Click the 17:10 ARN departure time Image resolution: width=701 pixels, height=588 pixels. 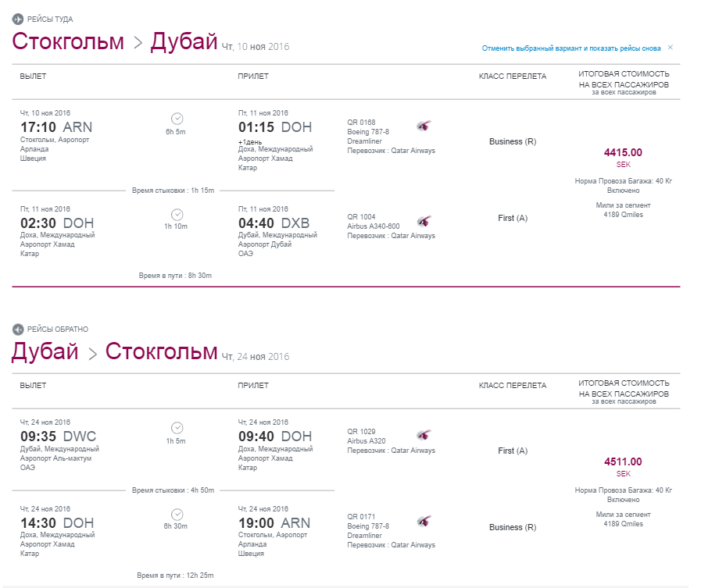(56, 127)
